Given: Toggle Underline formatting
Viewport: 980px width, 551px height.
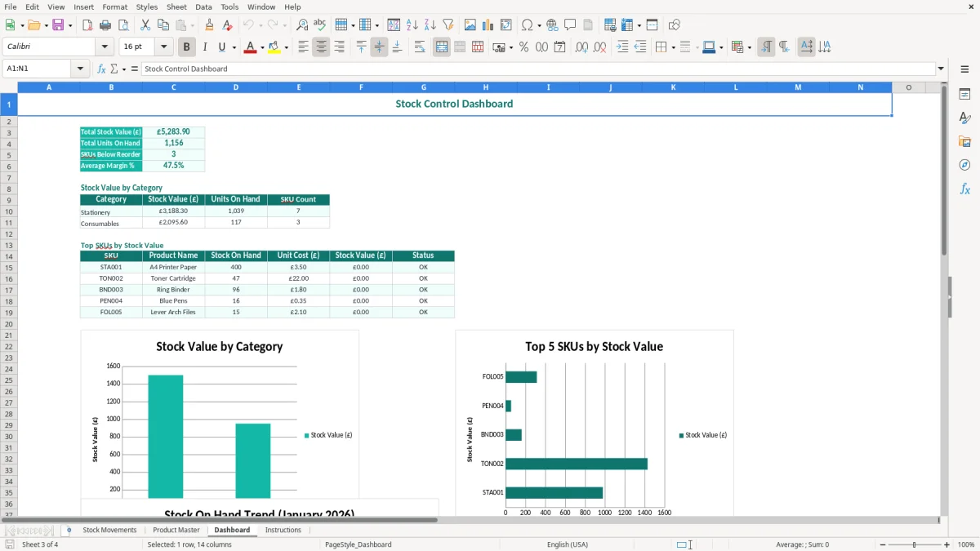Looking at the screenshot, I should coord(221,47).
